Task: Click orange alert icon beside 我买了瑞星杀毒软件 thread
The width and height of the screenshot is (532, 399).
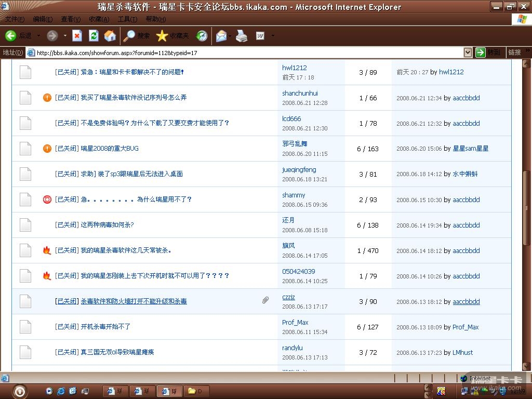Action: pyautogui.click(x=47, y=97)
